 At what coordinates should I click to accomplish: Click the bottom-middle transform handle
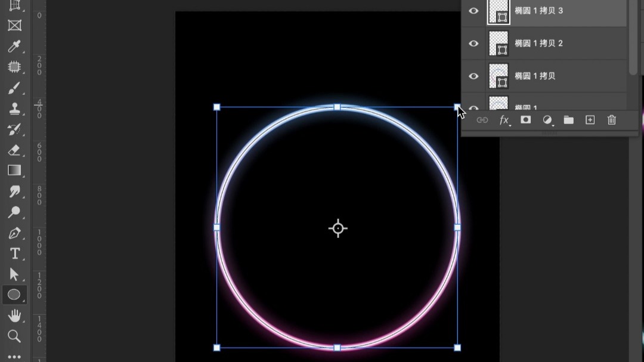pos(337,348)
